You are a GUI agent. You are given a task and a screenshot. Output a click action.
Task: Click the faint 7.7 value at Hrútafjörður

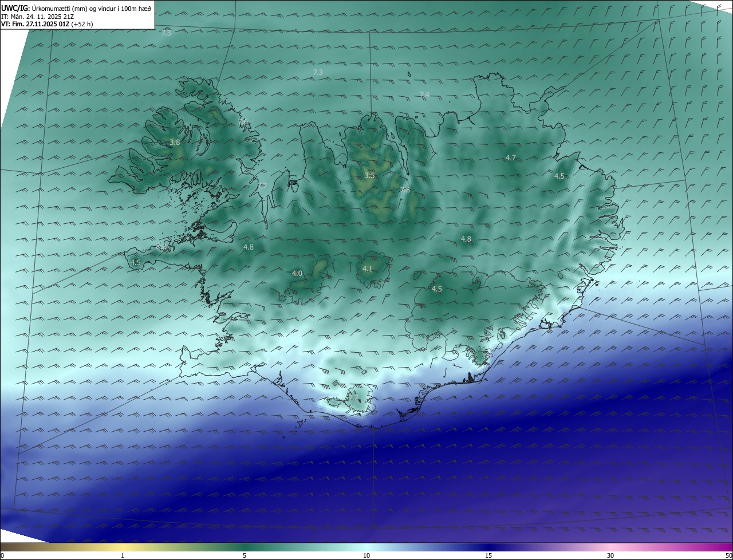[262, 185]
